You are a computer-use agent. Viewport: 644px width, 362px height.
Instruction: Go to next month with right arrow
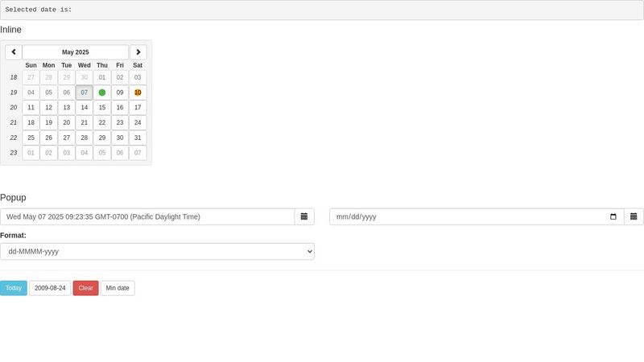tap(138, 52)
